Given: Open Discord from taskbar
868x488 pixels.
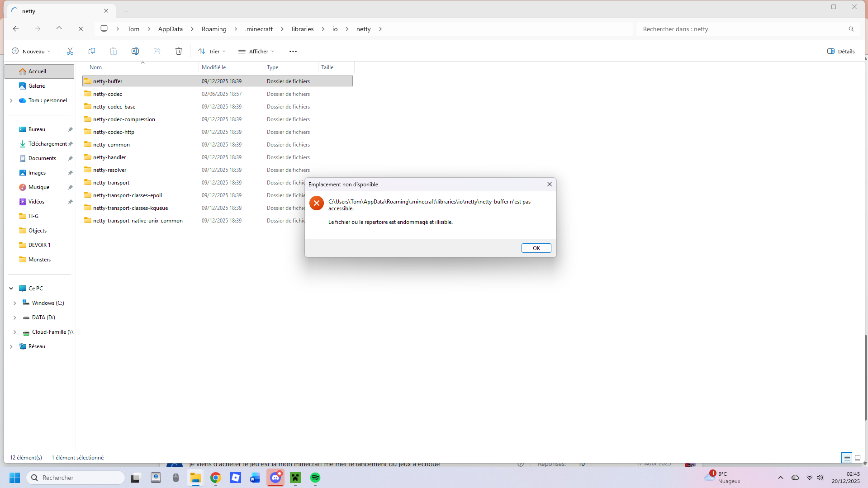Looking at the screenshot, I should tap(275, 478).
